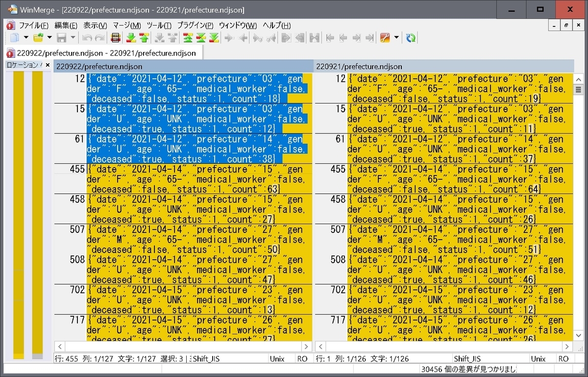Open the ヘルプ(H) menu

click(x=276, y=25)
